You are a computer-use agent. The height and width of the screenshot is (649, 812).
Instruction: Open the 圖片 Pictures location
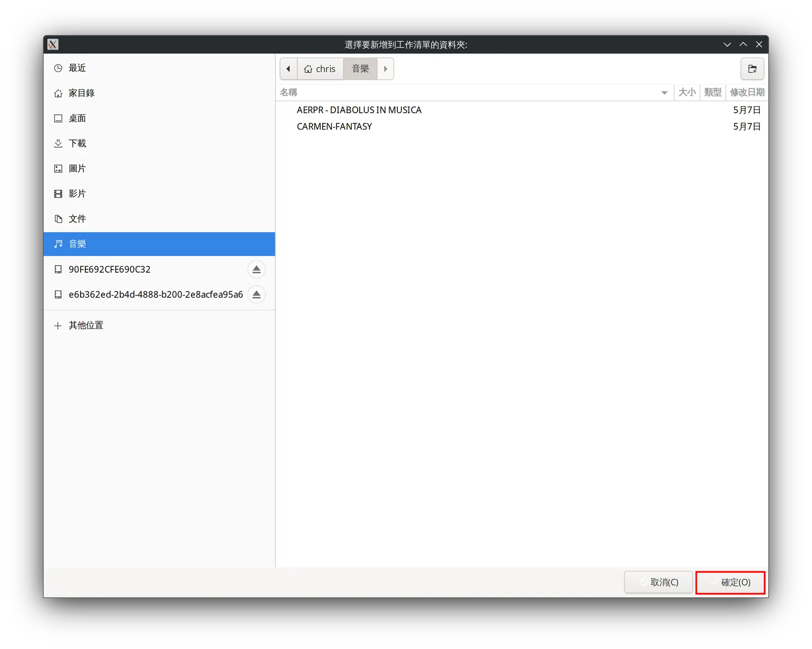(159, 169)
